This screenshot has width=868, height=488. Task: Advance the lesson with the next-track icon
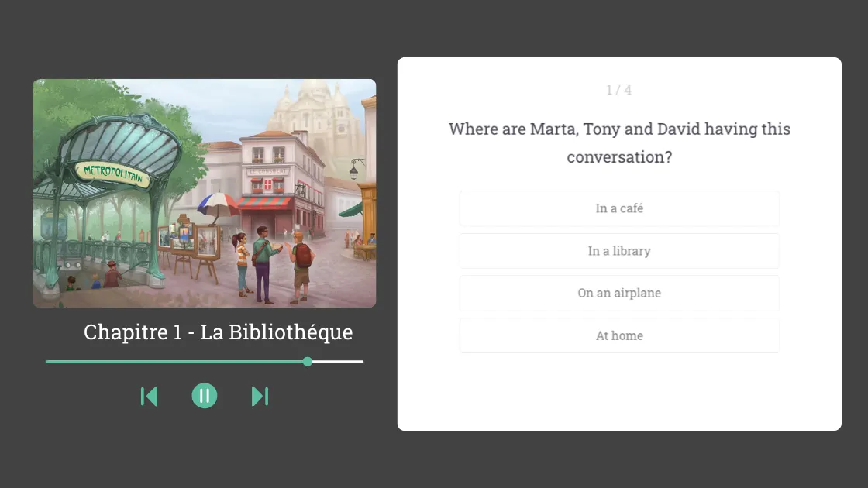260,396
